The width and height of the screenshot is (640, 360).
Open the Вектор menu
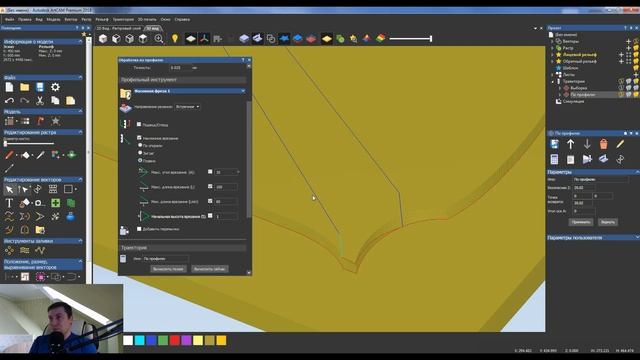(x=71, y=19)
